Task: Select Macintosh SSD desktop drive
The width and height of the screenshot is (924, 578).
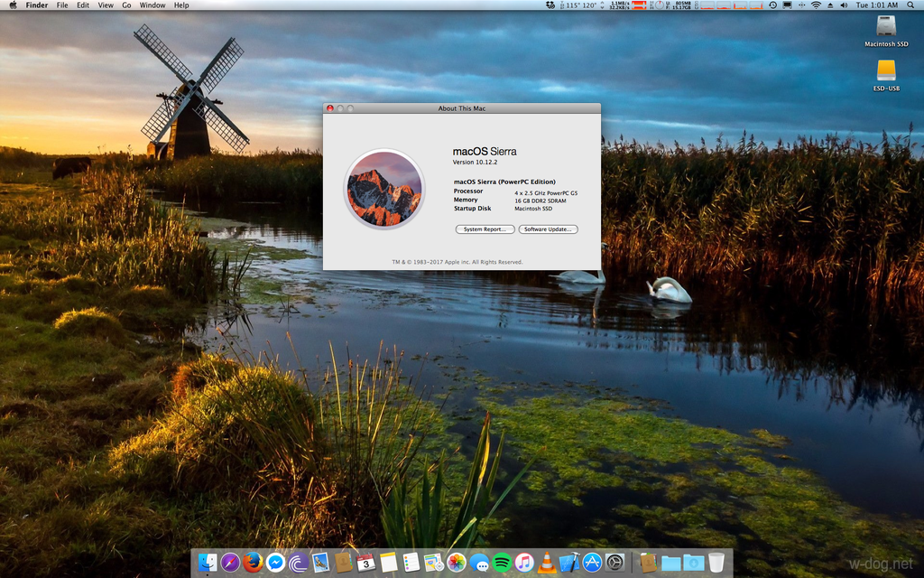Action: (x=886, y=32)
